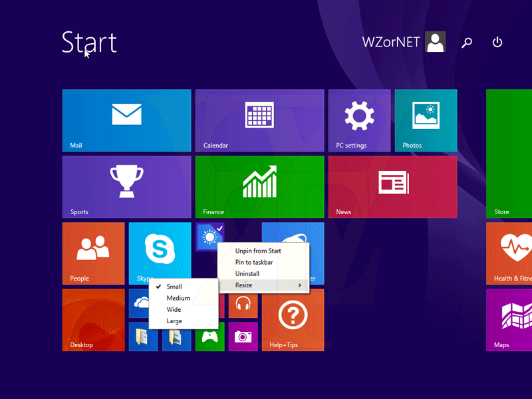This screenshot has width=532, height=399.
Task: Click the Search magnifier icon
Action: (467, 43)
